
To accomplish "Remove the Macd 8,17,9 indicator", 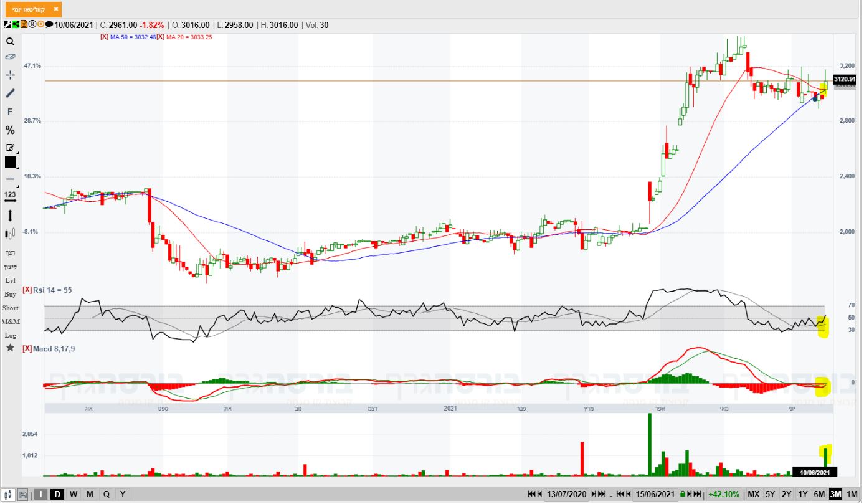I will pos(27,348).
